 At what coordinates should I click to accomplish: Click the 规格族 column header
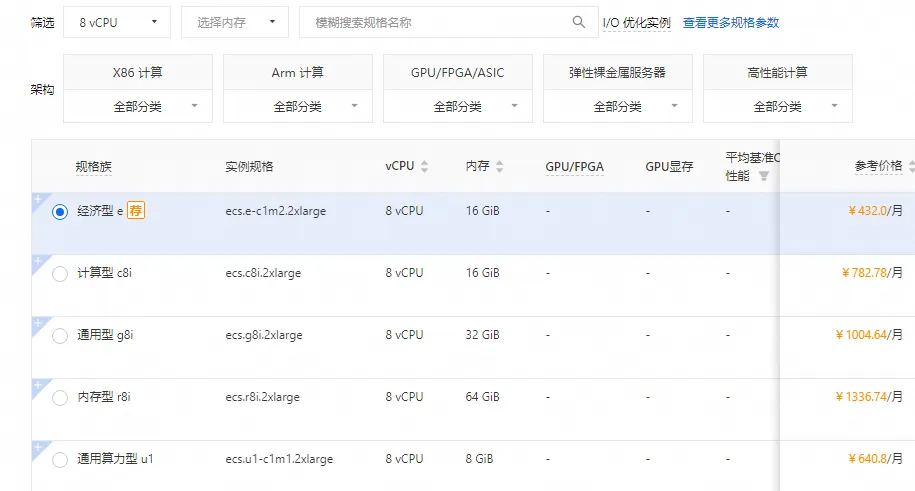point(93,166)
